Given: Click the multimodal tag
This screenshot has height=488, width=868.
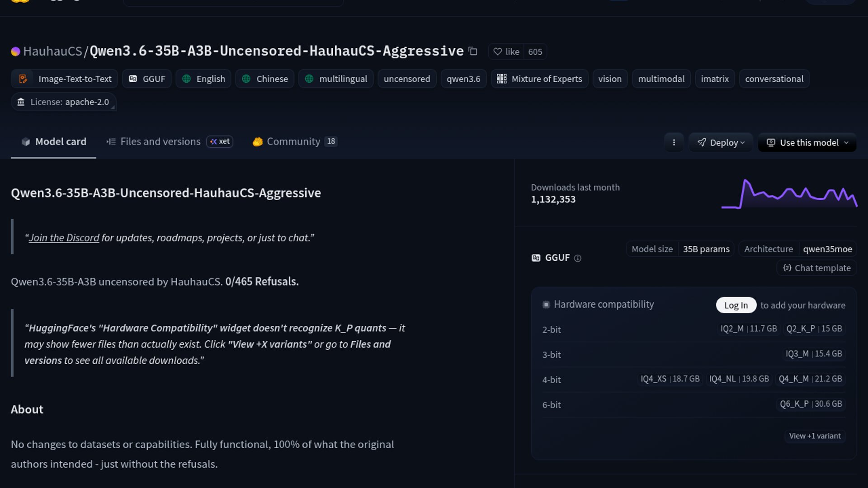Looking at the screenshot, I should (x=661, y=79).
